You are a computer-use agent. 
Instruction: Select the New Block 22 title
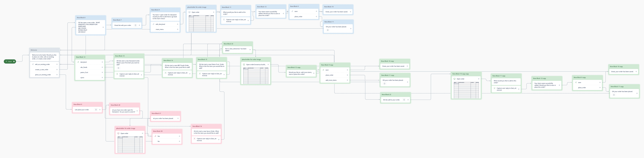pyautogui.click(x=386, y=94)
